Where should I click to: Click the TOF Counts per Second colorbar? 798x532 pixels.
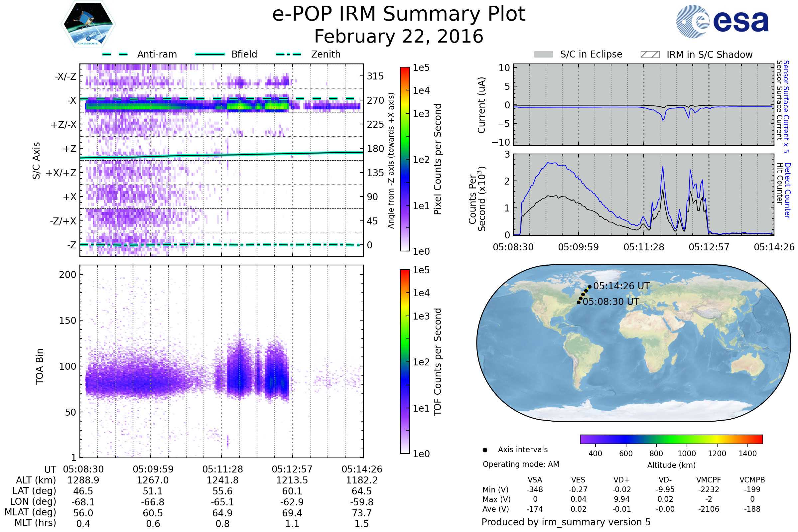405,361
